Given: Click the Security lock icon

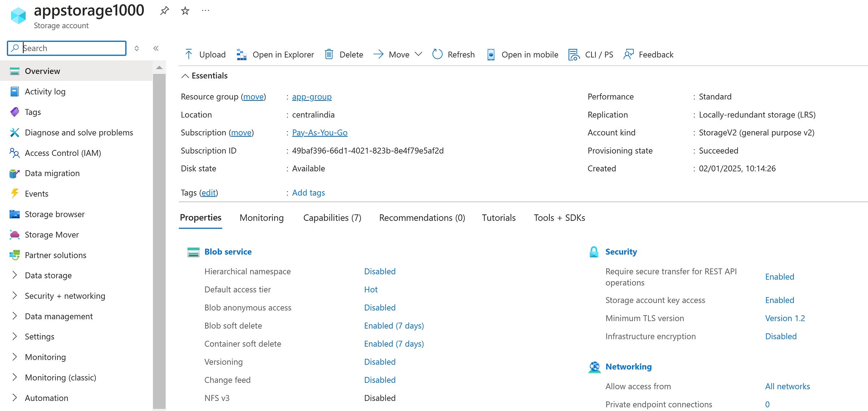Looking at the screenshot, I should [594, 252].
